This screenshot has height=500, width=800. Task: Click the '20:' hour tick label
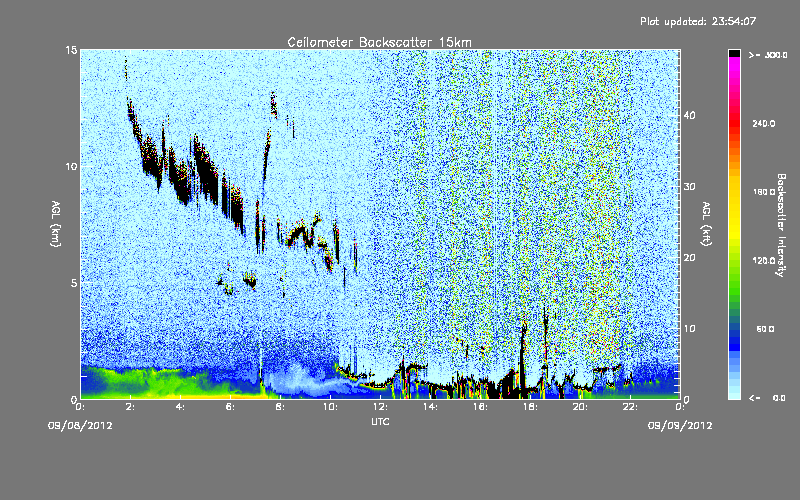coord(580,407)
